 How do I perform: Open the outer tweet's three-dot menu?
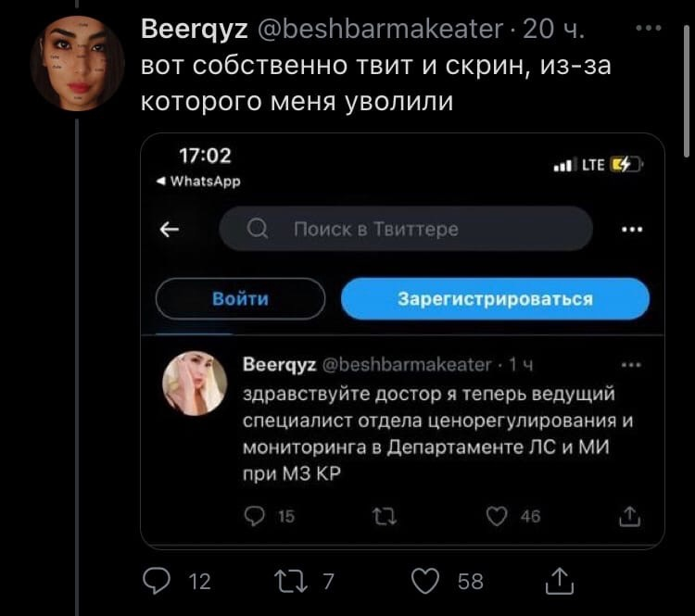648,29
